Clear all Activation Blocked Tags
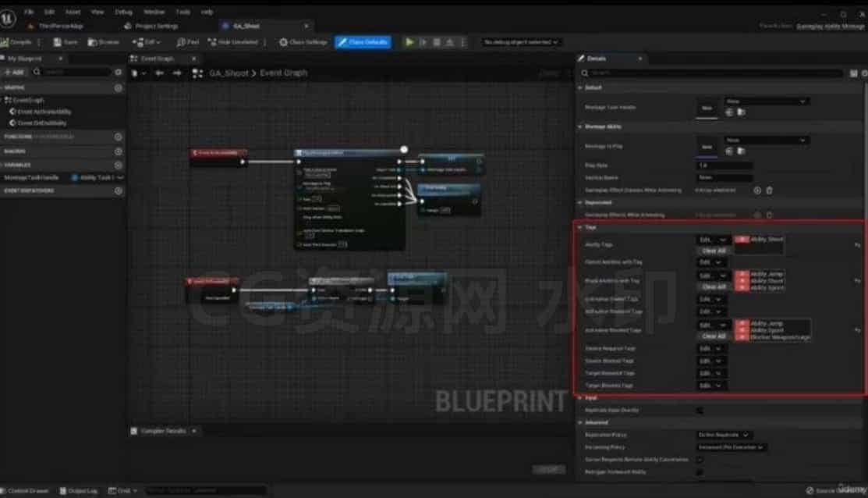This screenshot has width=868, height=498. 714,336
